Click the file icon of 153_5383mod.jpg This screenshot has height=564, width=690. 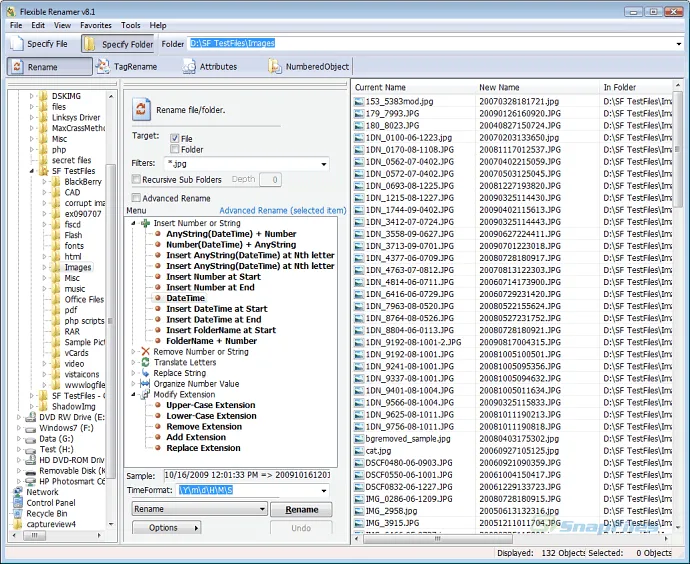coord(359,102)
